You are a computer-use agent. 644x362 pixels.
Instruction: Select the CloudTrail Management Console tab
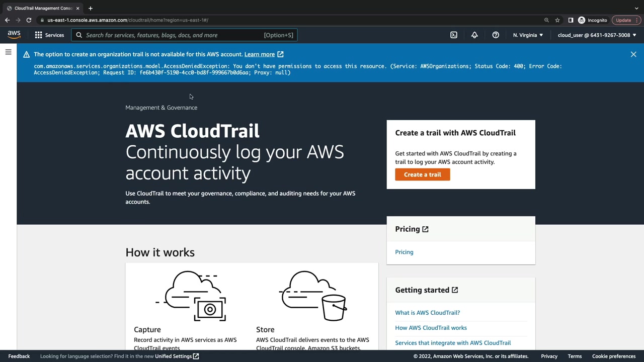[x=43, y=8]
